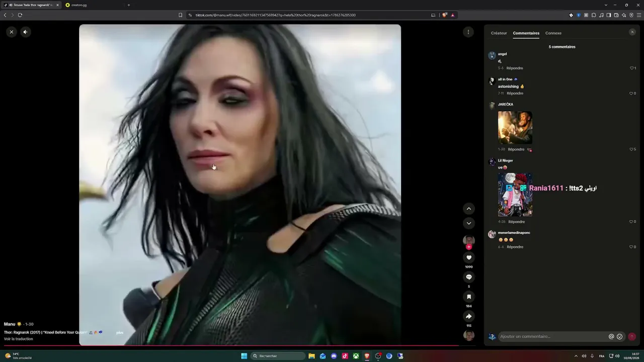Viewport: 644px width, 362px height.
Task: Send the comment with the red arrow
Action: tap(632, 336)
